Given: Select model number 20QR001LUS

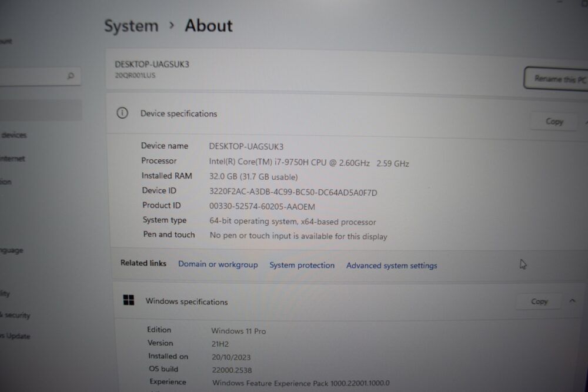Looking at the screenshot, I should [x=135, y=75].
